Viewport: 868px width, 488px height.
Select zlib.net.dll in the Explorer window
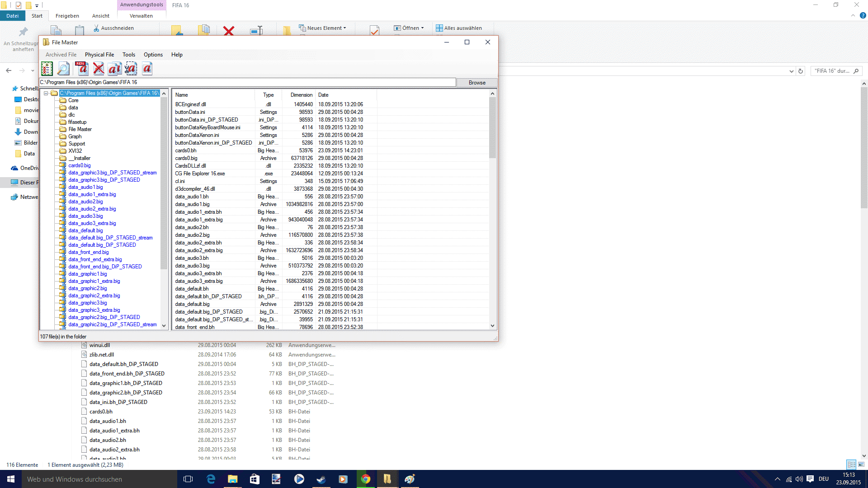point(101,355)
